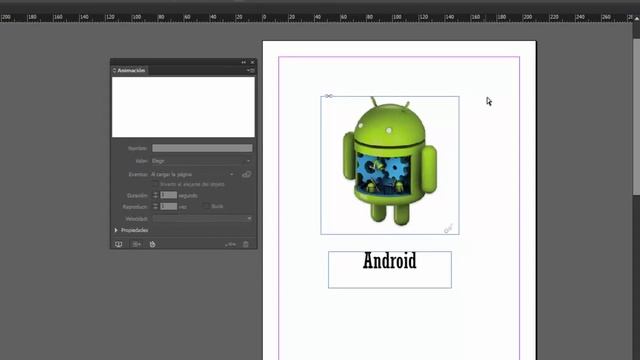The width and height of the screenshot is (640, 360).
Task: Select the Animación panel tab
Action: [x=131, y=71]
